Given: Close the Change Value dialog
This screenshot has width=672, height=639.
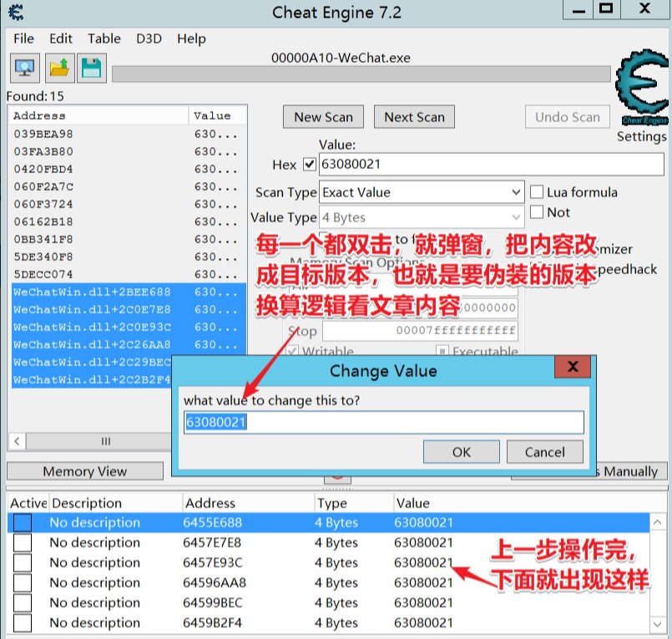Looking at the screenshot, I should coord(572,368).
